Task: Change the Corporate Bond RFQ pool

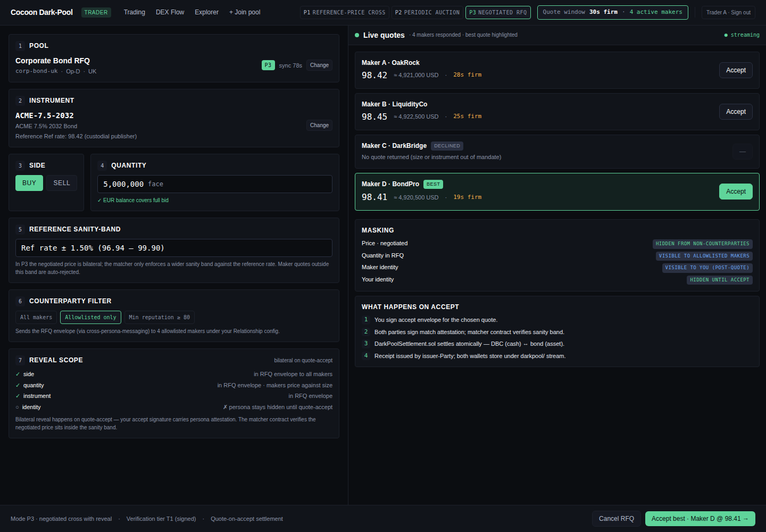Action: pyautogui.click(x=319, y=65)
